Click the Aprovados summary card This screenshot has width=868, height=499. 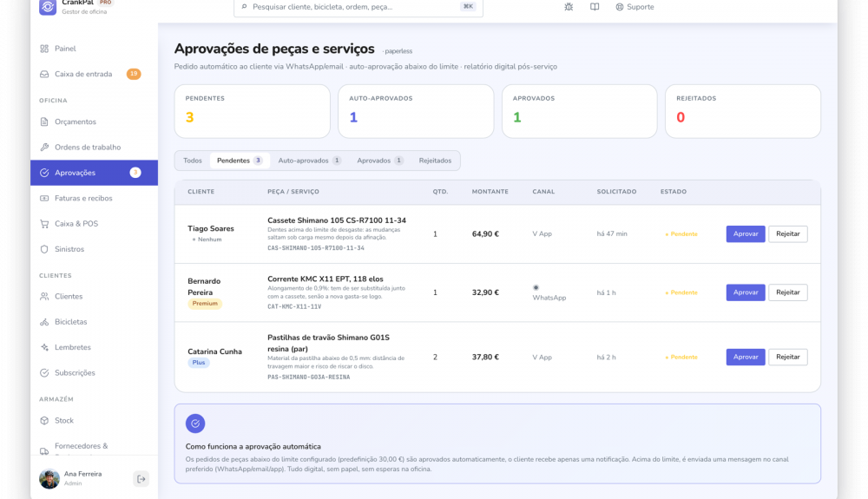tap(580, 111)
